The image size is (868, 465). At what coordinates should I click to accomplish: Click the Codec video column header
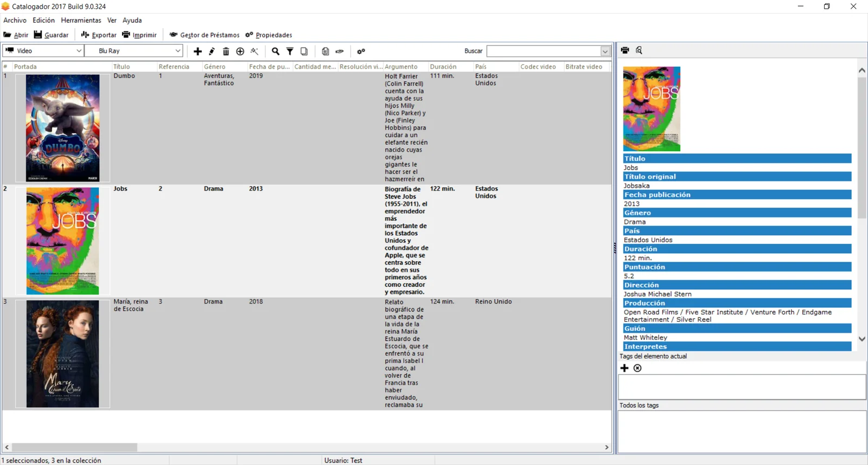541,67
